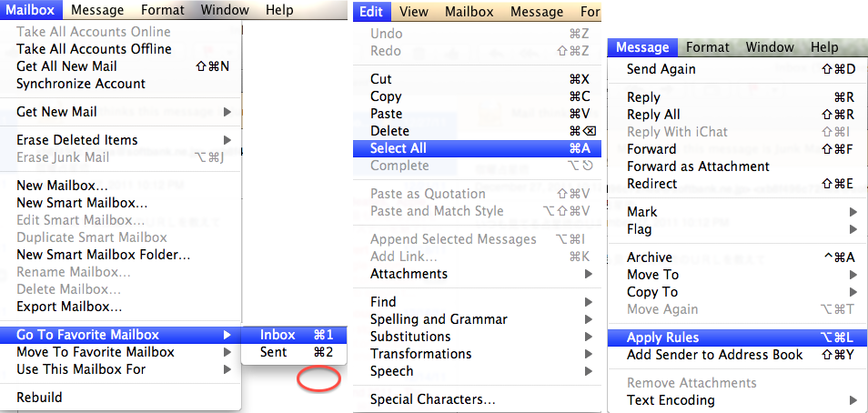Open the Edit menu title
This screenshot has height=413, width=868.
click(371, 12)
